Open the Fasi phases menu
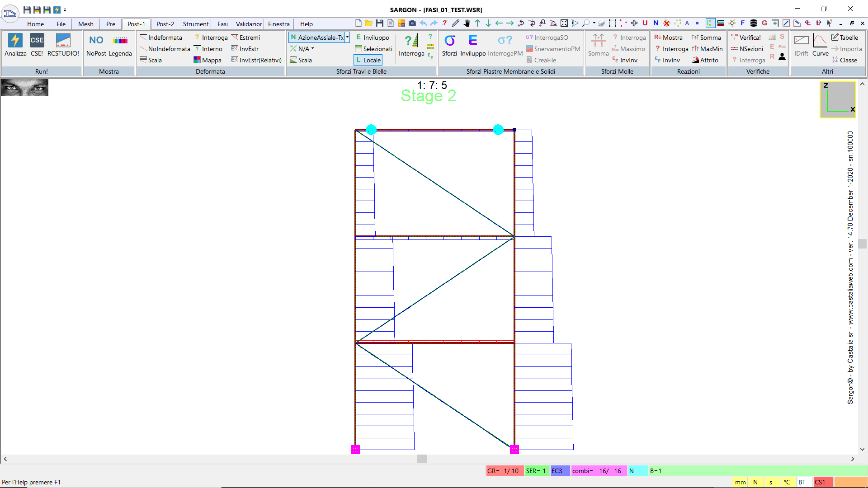Image resolution: width=868 pixels, height=488 pixels. (x=221, y=24)
